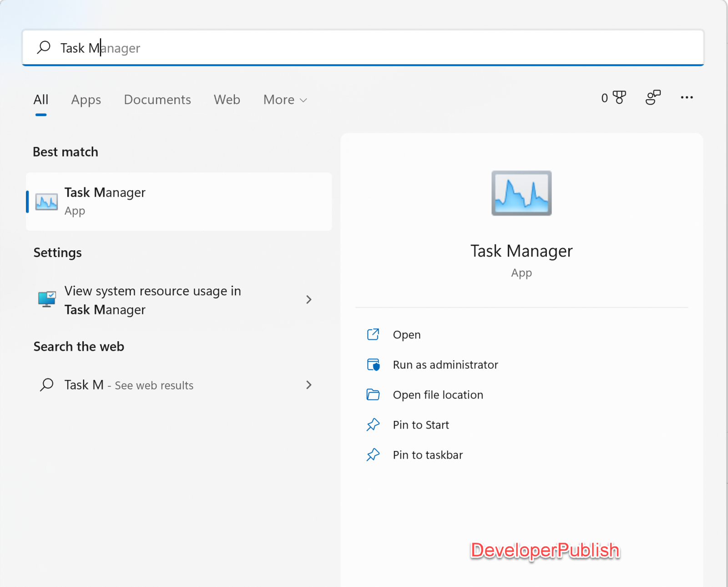
Task: Click the pin icon beside Pin to taskbar
Action: [x=373, y=455]
